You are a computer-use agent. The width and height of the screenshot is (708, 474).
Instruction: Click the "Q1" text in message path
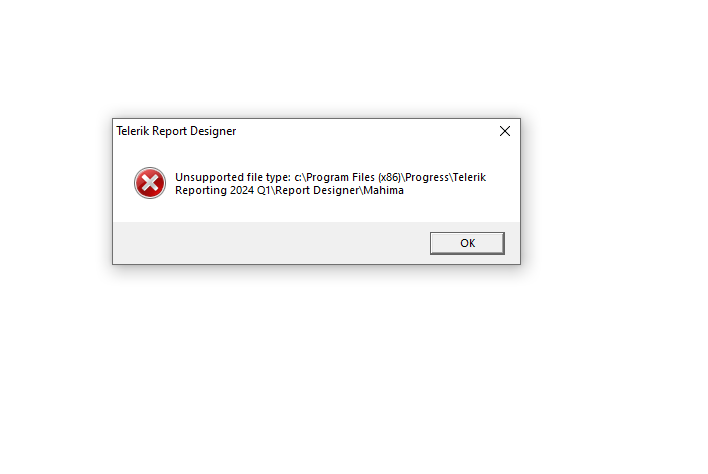pyautogui.click(x=264, y=190)
